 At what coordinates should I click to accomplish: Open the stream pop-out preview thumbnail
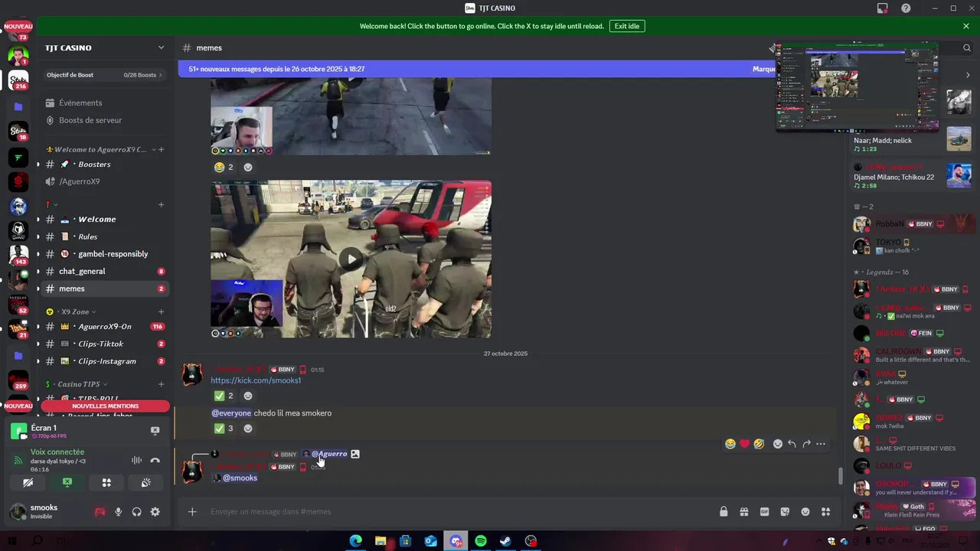[x=857, y=86]
